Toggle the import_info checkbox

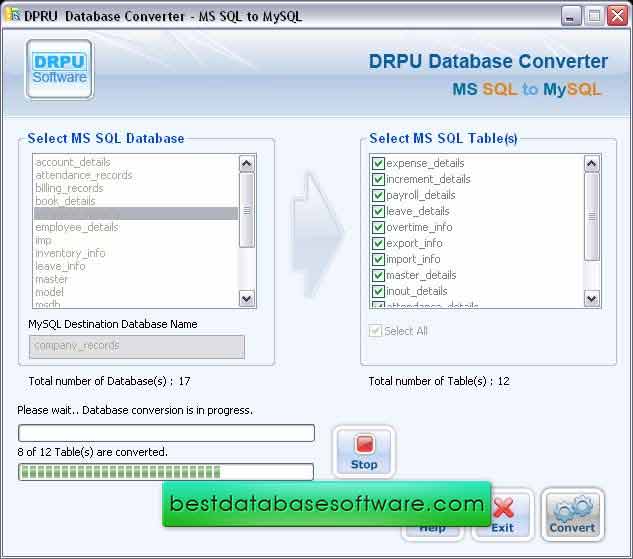coord(378,259)
